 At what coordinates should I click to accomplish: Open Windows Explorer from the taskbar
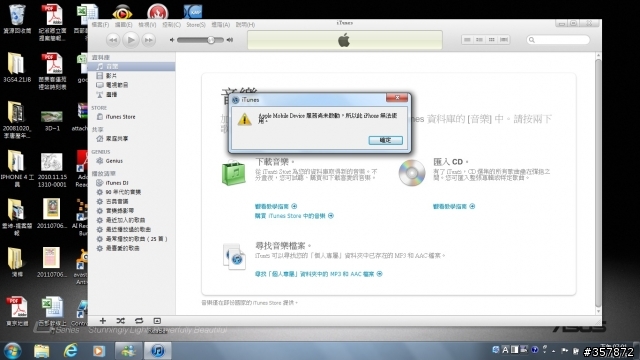[x=42, y=351]
